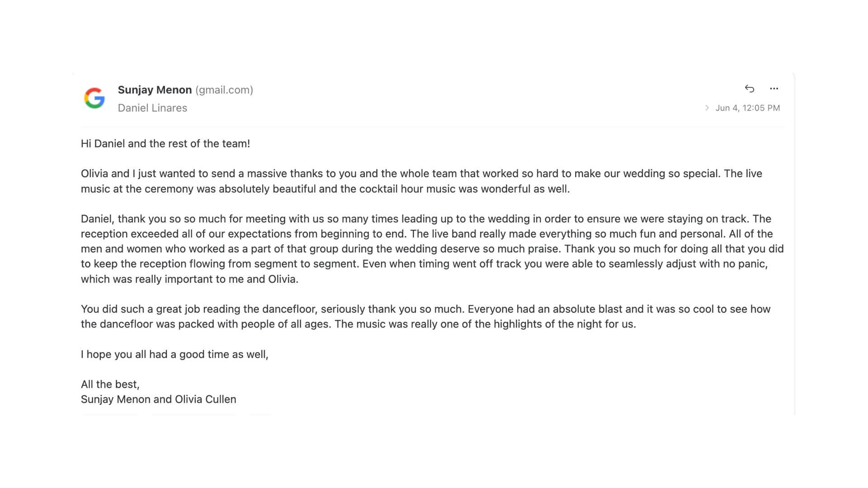Select the Jun 4, 12:05 PM timestamp
868x488 pixels.
(748, 108)
